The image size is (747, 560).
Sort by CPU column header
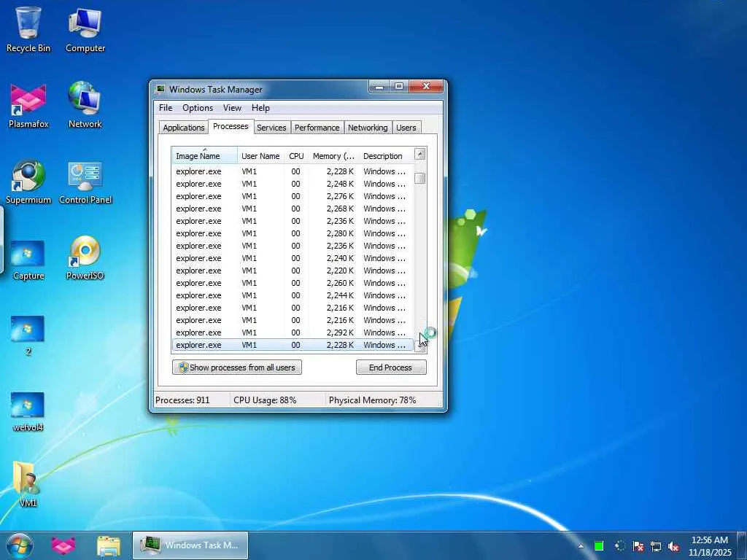click(296, 156)
